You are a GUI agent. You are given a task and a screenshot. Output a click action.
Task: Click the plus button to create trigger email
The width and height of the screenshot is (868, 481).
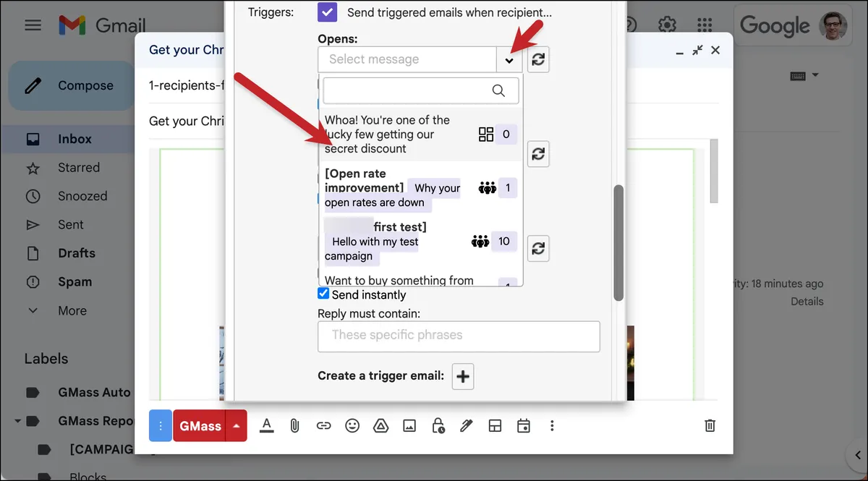point(463,376)
